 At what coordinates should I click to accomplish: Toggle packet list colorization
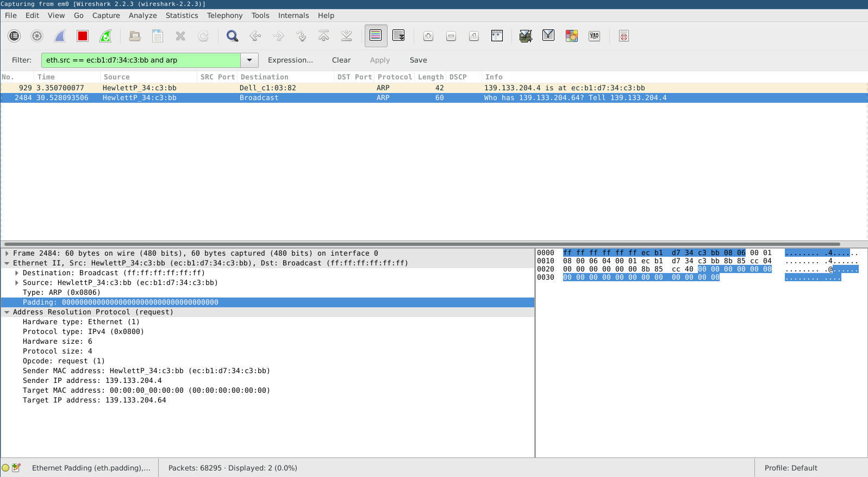[x=376, y=36]
